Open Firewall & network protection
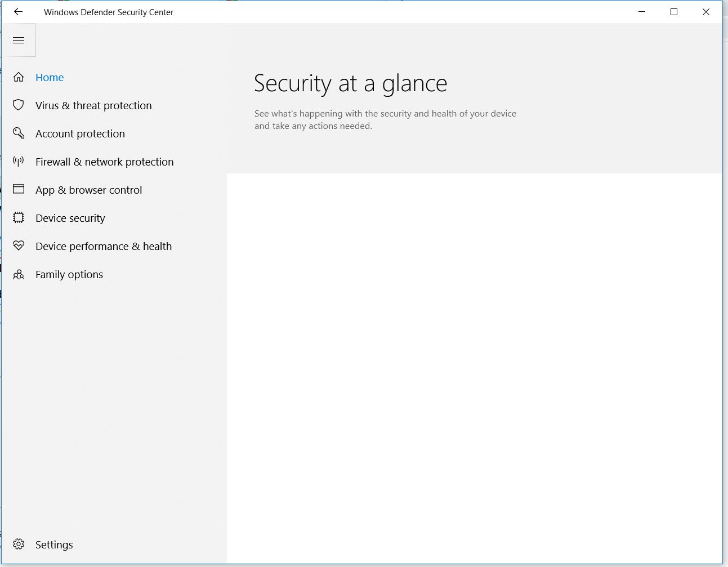This screenshot has width=728, height=567. coord(104,162)
